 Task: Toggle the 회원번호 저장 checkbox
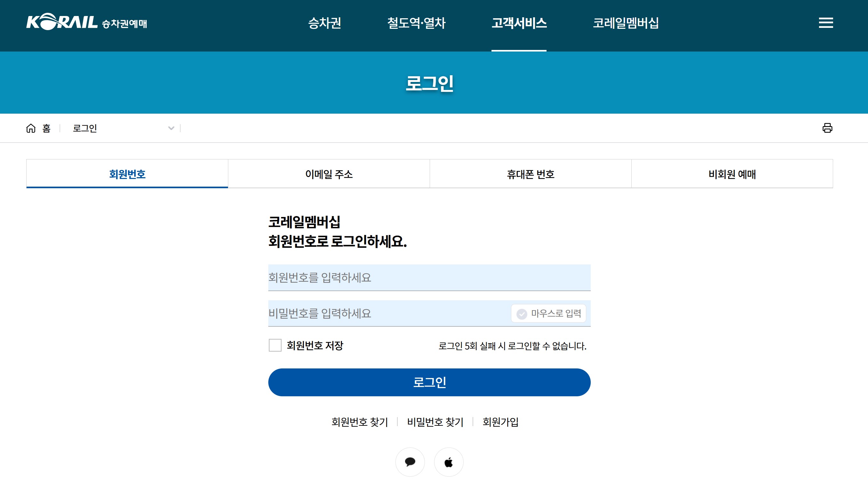click(275, 345)
